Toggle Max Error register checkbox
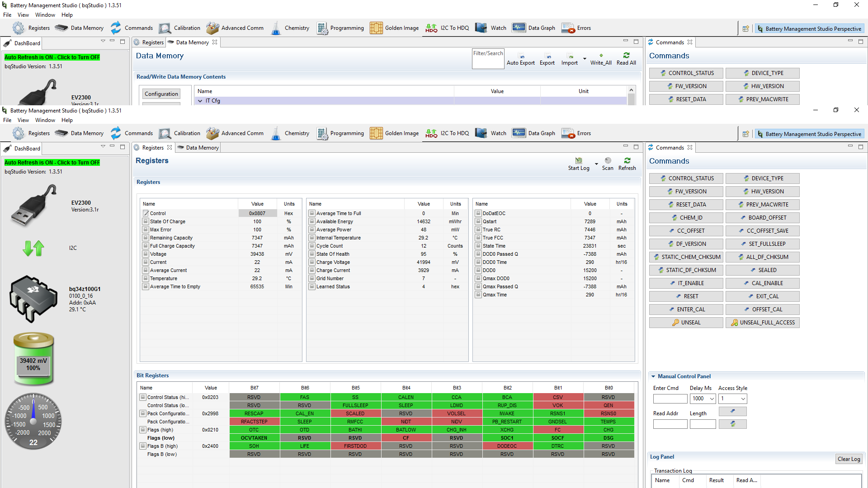Image resolution: width=868 pixels, height=488 pixels. point(146,230)
